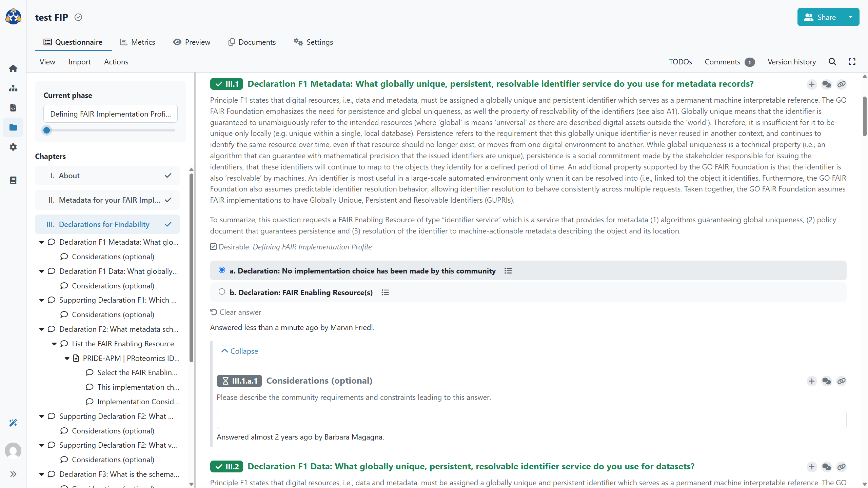Add TODO to III.1.a.1 Considerations with plus
The height and width of the screenshot is (488, 868).
pos(812,381)
